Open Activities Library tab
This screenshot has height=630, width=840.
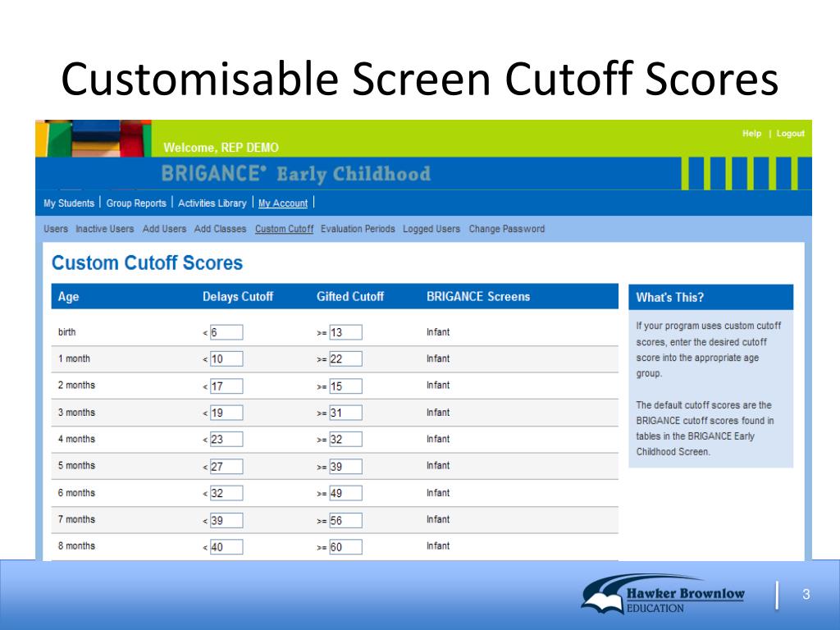(212, 203)
